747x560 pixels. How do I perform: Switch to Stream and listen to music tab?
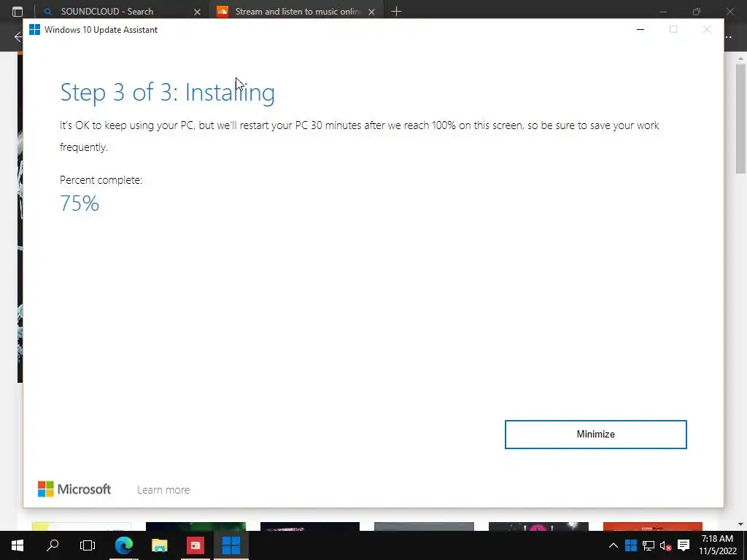(x=298, y=12)
